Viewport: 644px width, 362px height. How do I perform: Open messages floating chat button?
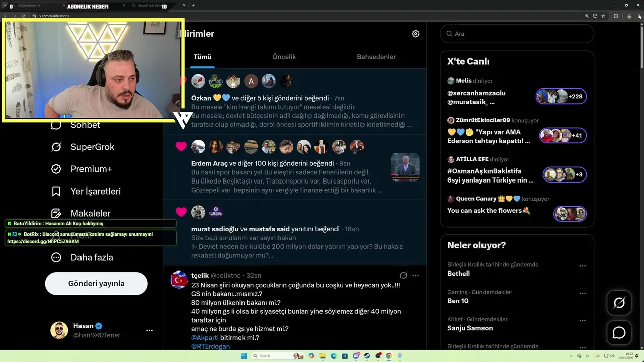pyautogui.click(x=619, y=333)
